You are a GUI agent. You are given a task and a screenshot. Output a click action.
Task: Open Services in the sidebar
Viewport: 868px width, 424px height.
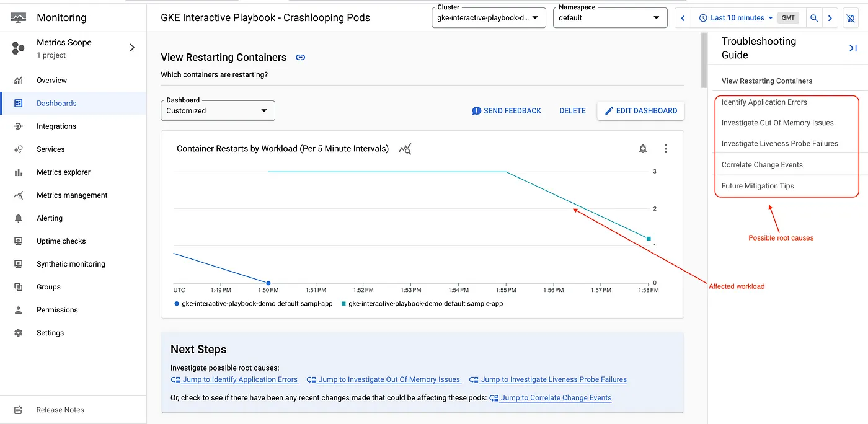[51, 149]
